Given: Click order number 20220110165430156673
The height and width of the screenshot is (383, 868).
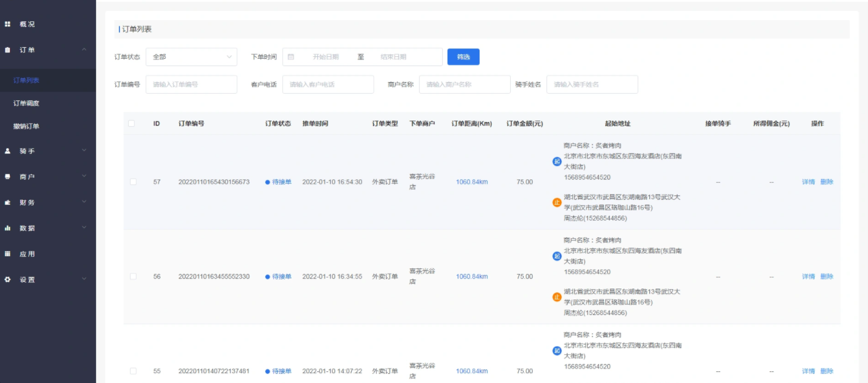Looking at the screenshot, I should click(214, 182).
